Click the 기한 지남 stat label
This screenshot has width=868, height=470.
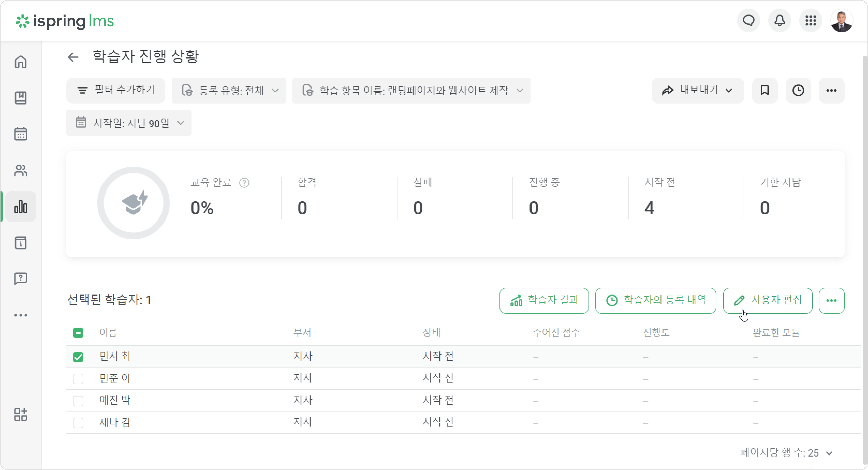coord(780,182)
